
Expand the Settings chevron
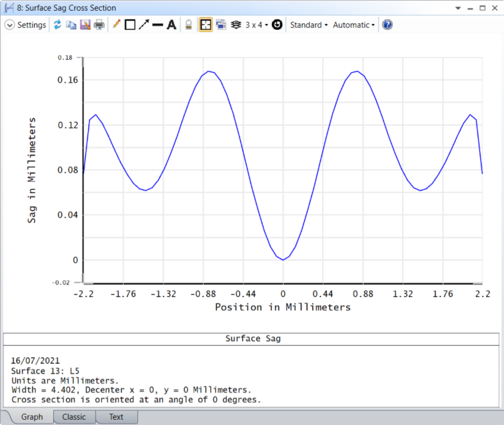coord(9,25)
